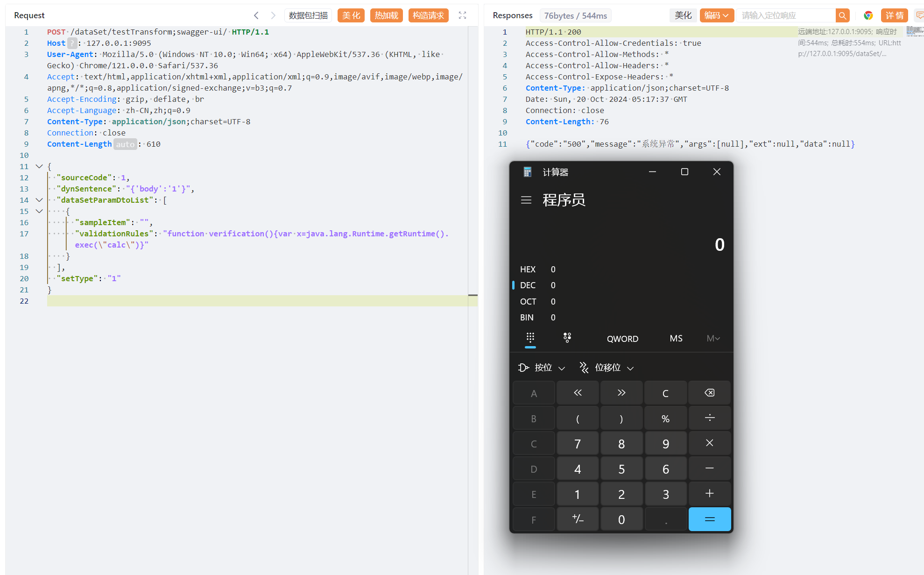
Task: Click the POST method on line 1
Action: point(56,32)
